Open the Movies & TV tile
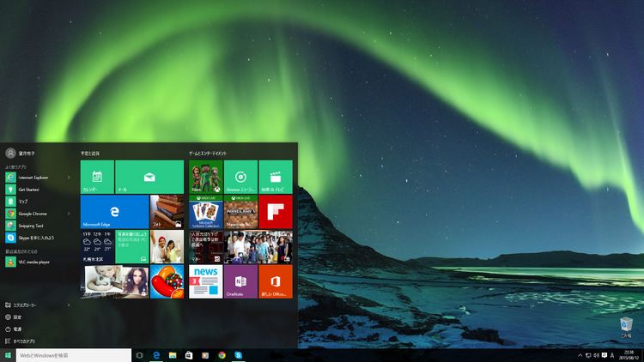Screen dimensions: 644x362 (276, 177)
